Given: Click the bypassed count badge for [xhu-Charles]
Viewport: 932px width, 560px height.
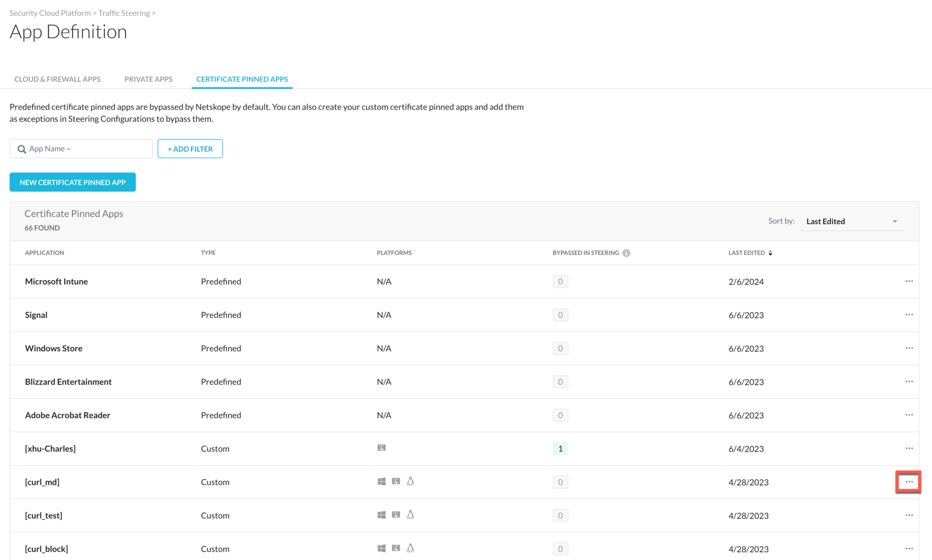Looking at the screenshot, I should pyautogui.click(x=560, y=449).
